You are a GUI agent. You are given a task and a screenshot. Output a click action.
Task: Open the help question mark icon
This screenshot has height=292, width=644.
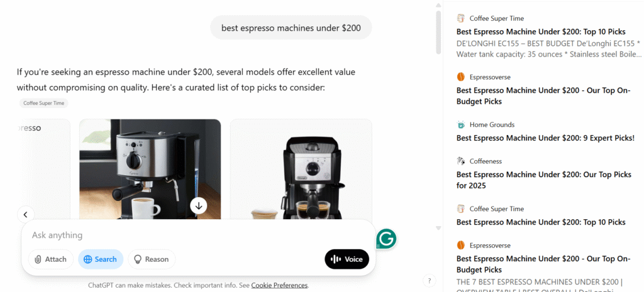pos(429,281)
